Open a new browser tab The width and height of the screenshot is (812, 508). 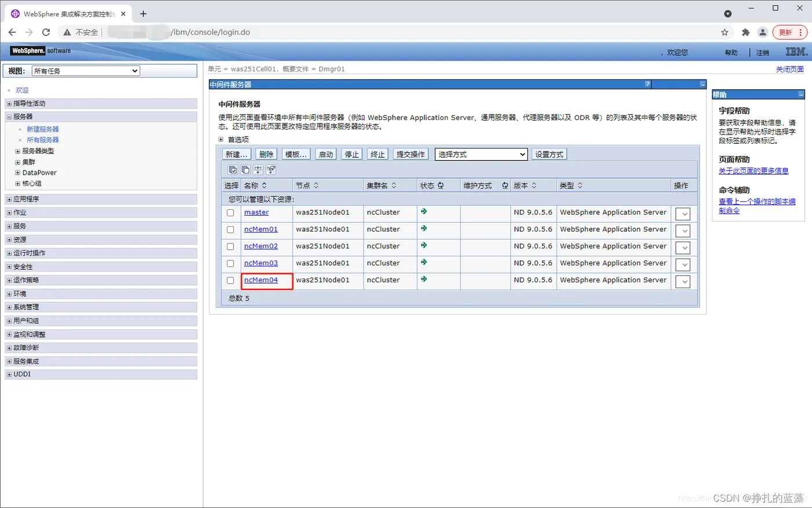[143, 13]
